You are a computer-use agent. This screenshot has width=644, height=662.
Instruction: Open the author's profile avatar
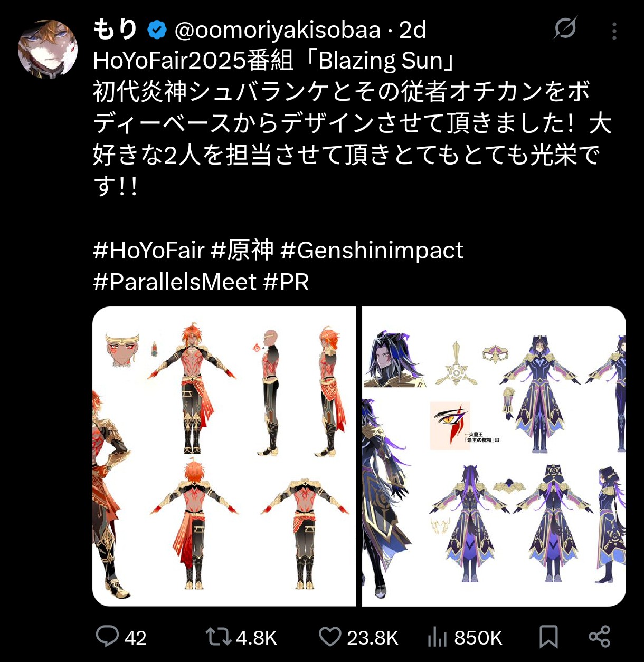[48, 50]
